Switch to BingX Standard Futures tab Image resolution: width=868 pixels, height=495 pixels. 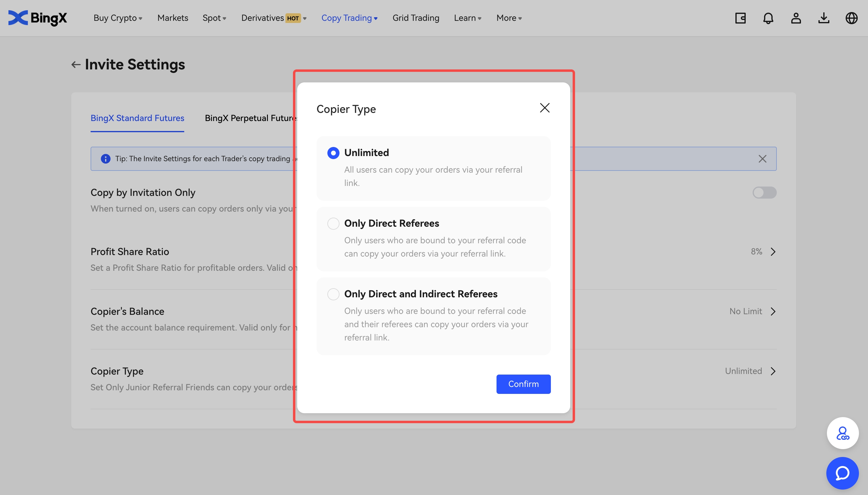click(138, 117)
